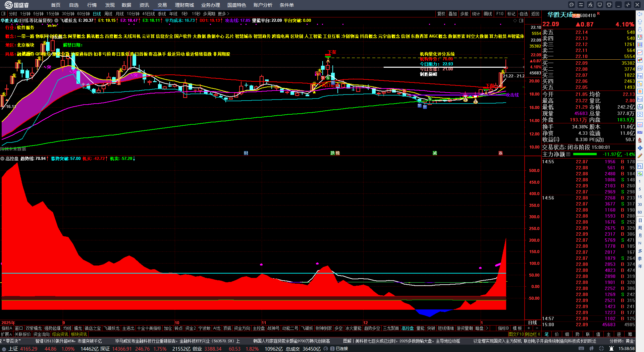
Task: Click the 创业 index value 3388.34
Action: [213, 349]
